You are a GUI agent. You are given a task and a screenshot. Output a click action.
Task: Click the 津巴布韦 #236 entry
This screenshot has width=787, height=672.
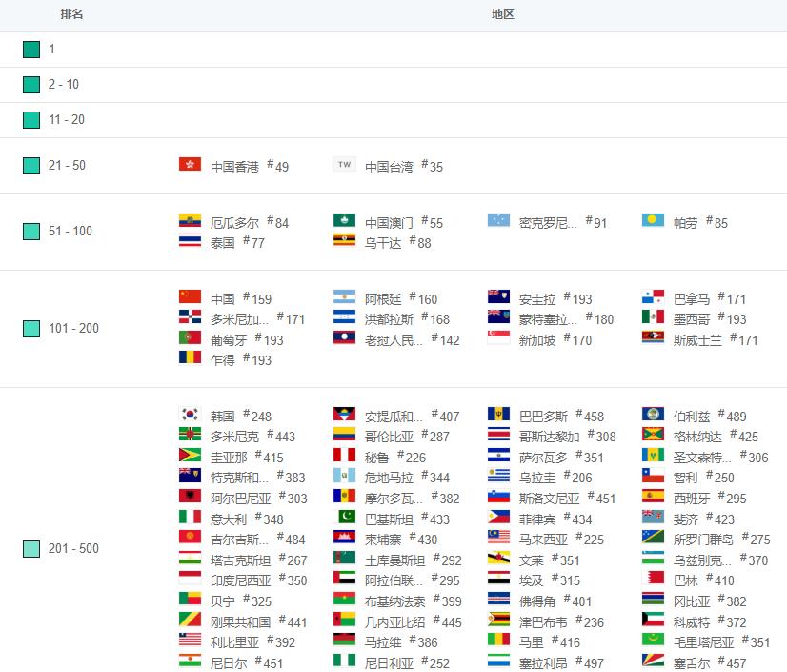(546, 621)
